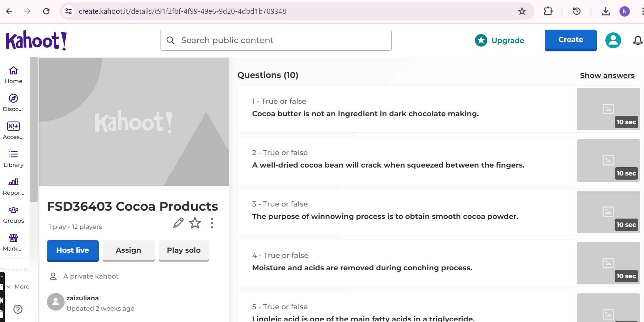Open the three-dot options menu

212,223
